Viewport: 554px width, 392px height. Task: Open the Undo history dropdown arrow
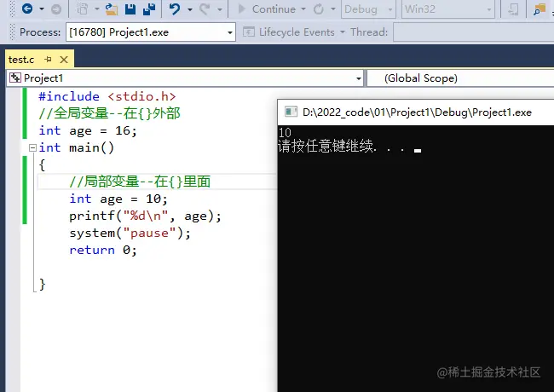(x=190, y=9)
